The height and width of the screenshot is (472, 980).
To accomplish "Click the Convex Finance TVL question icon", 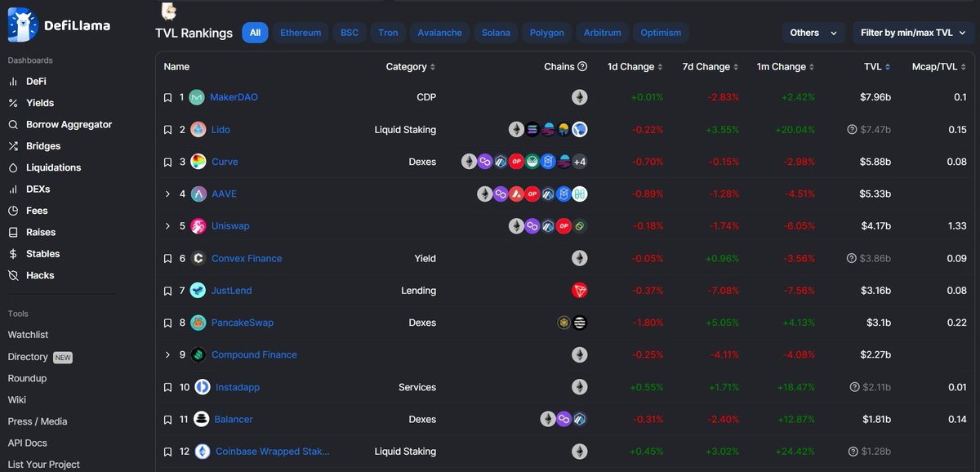I will tap(853, 259).
